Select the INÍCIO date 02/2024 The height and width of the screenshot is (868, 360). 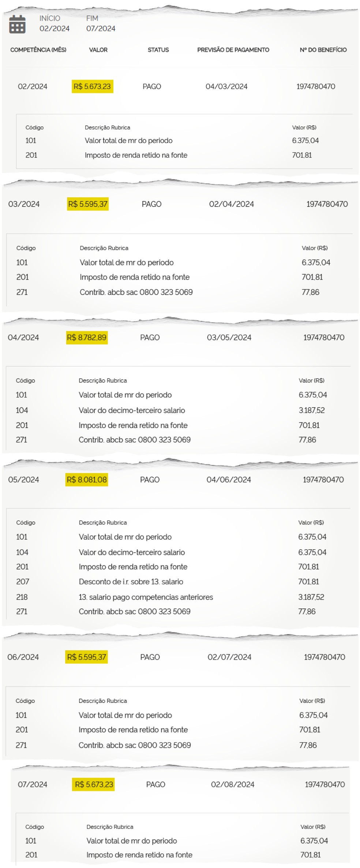(54, 29)
